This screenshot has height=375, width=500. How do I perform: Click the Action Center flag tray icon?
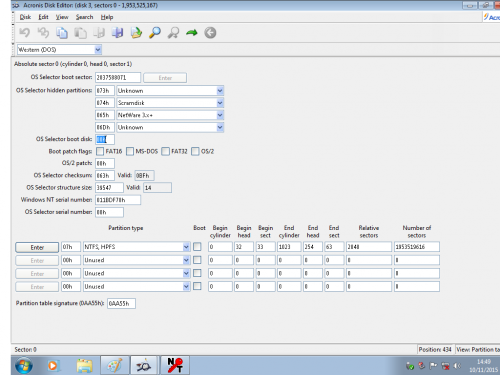tap(433, 366)
